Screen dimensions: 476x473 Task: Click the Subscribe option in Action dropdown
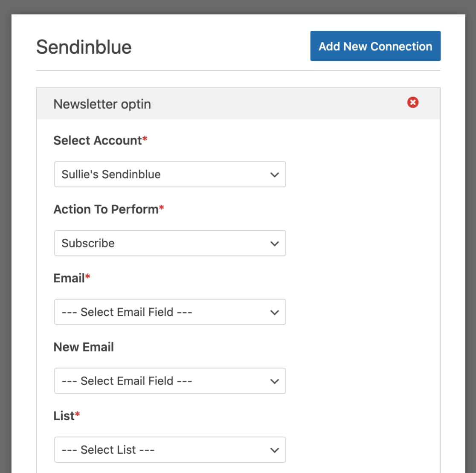pyautogui.click(x=88, y=243)
